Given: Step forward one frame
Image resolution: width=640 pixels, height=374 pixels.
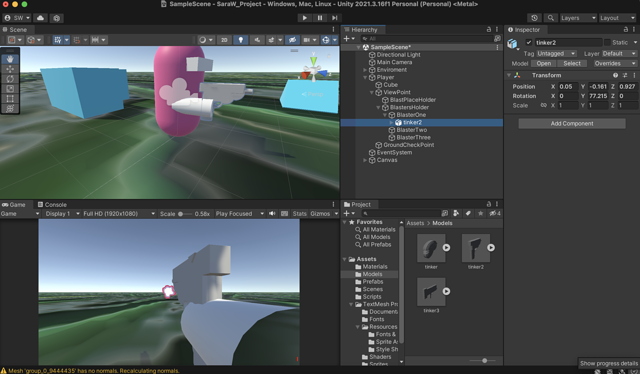Looking at the screenshot, I should pos(335,18).
